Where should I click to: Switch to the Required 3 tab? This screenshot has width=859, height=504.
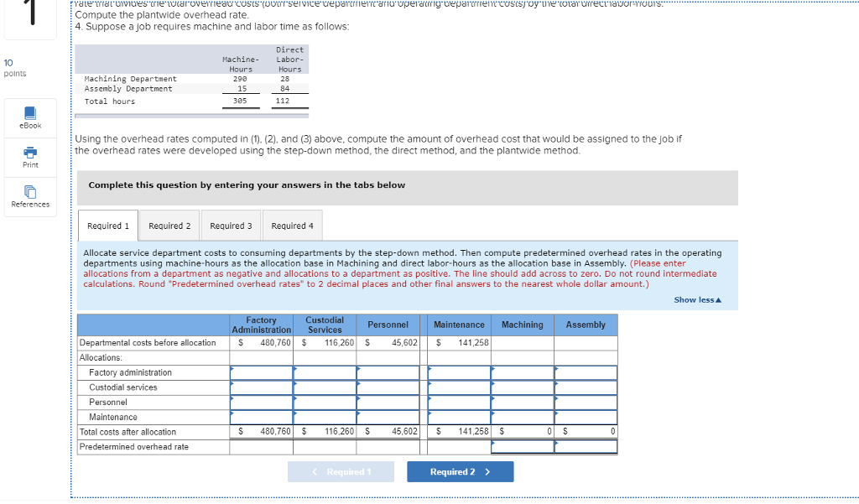pyautogui.click(x=231, y=225)
